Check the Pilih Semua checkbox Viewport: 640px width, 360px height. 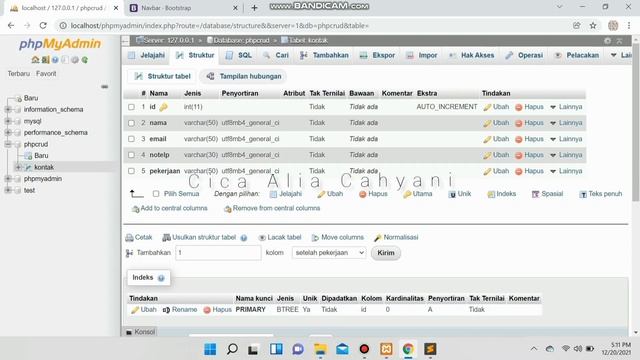point(156,193)
